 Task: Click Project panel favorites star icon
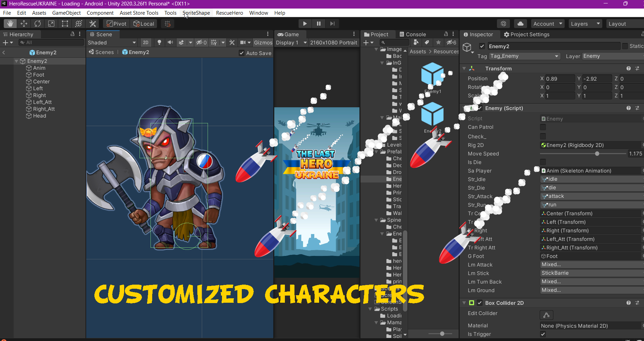[x=438, y=42]
